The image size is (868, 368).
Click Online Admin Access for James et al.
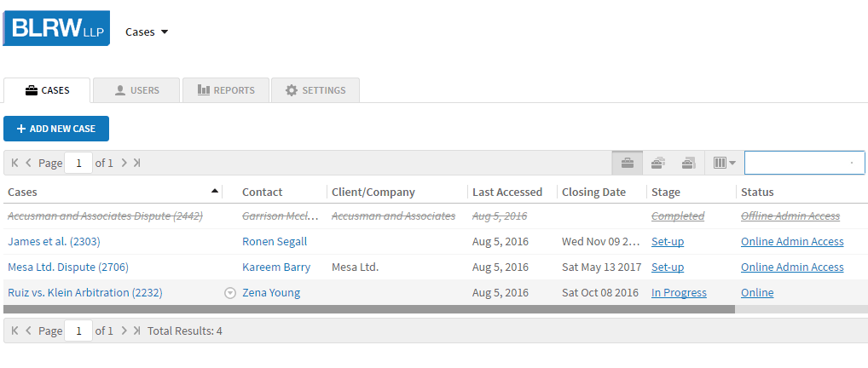coord(792,241)
